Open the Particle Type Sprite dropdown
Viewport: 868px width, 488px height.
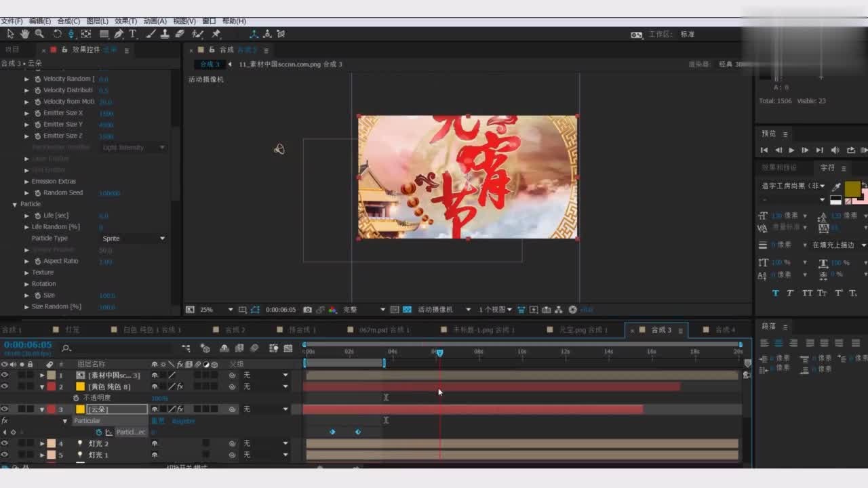(x=134, y=239)
